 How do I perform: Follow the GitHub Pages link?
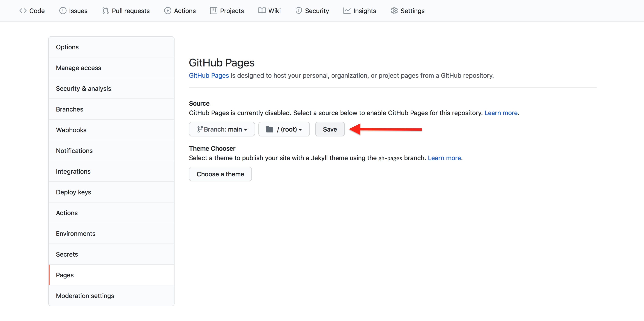[209, 75]
